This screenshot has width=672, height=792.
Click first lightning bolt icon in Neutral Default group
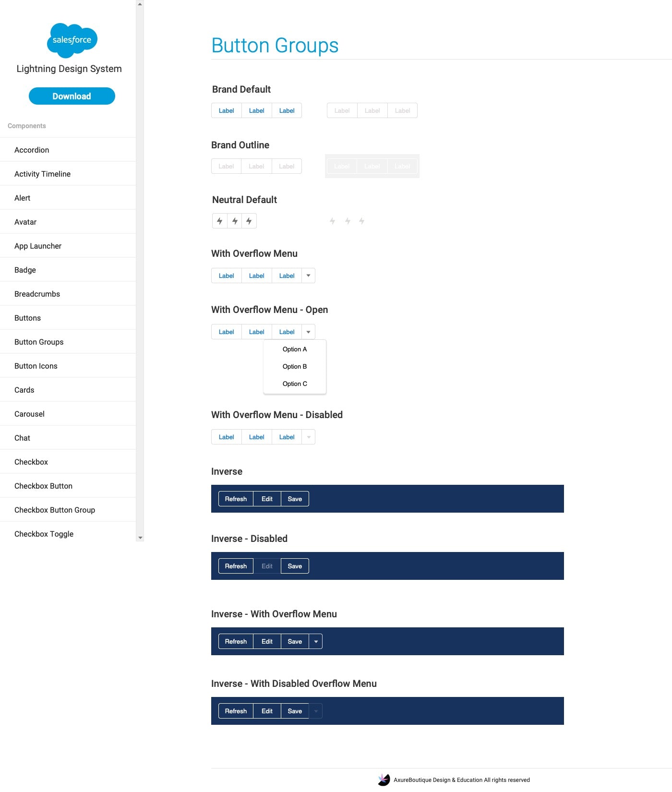point(220,221)
